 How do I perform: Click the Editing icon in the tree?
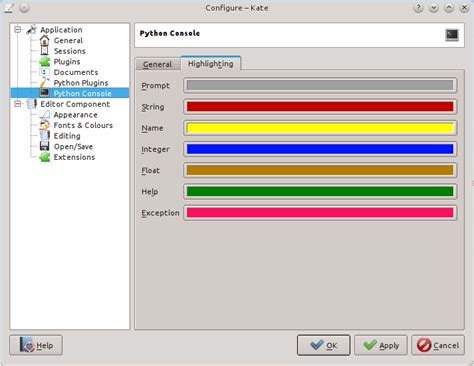44,136
